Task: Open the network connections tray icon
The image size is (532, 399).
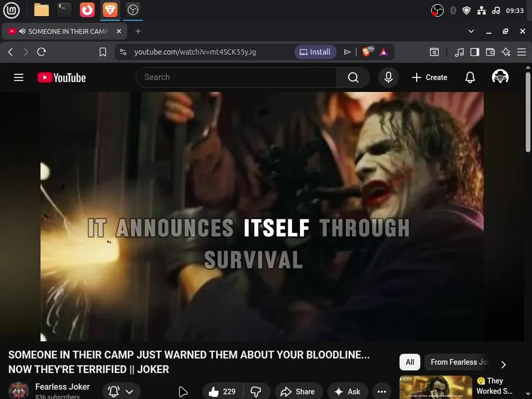Action: (482, 11)
